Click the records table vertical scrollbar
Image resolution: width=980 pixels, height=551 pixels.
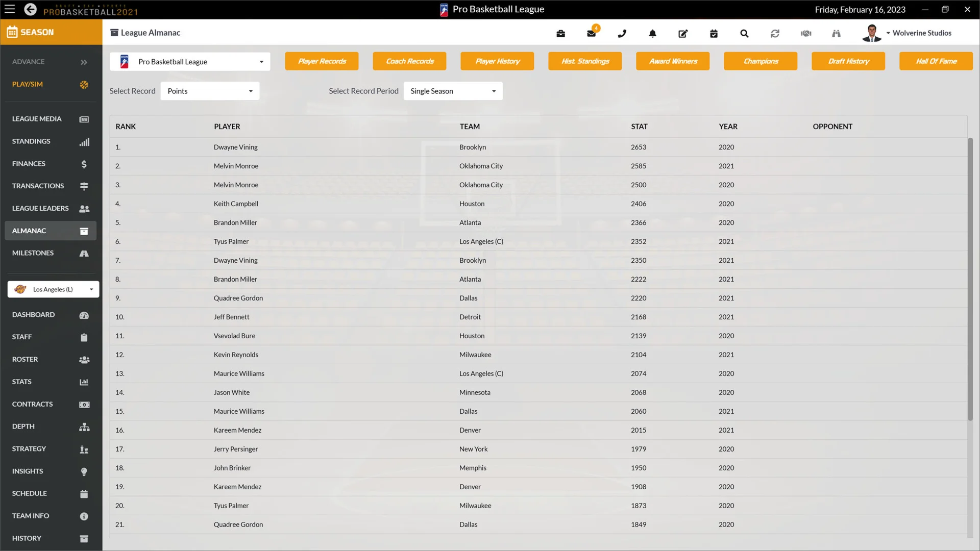[x=970, y=279]
